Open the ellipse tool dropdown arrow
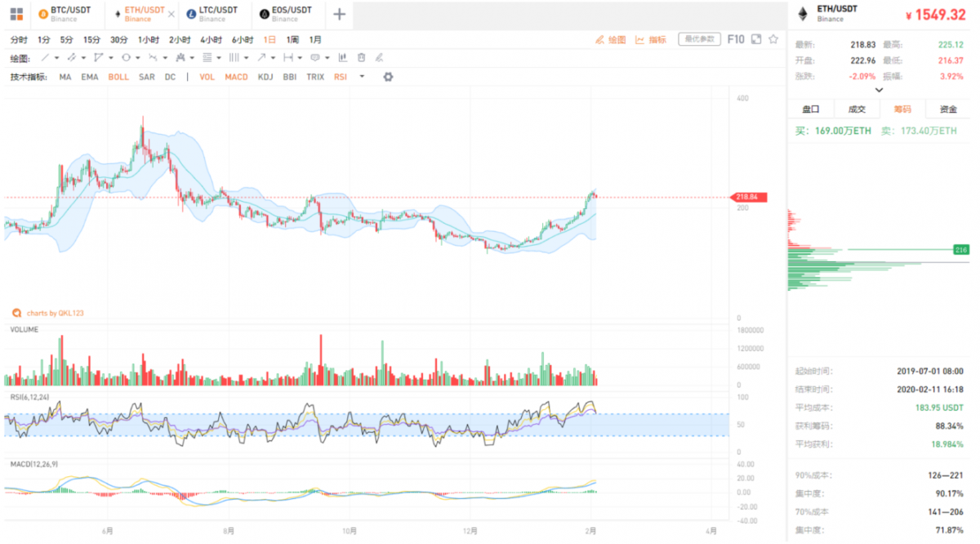980x544 pixels. click(138, 58)
